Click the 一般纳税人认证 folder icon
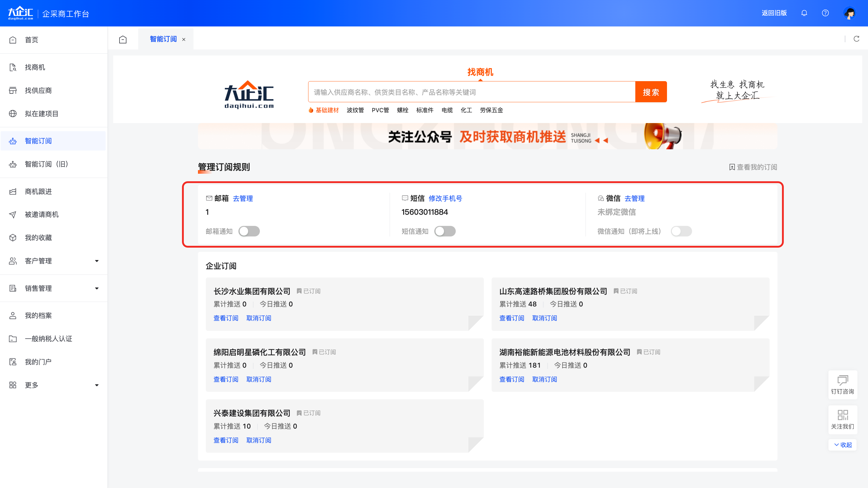 point(13,339)
